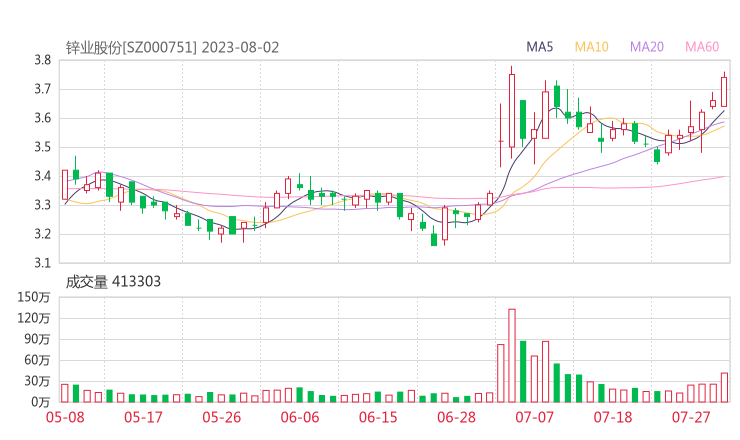Click the 05-26 date axis label

coord(221,417)
